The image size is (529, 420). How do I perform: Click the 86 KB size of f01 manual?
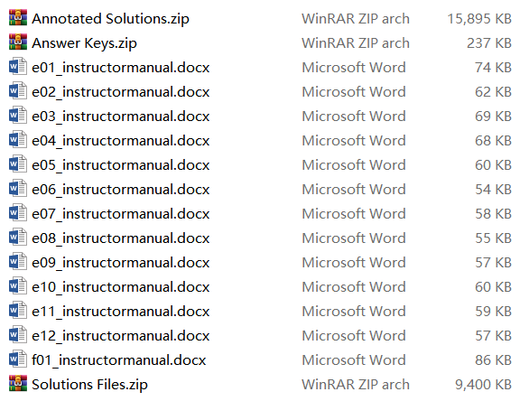(x=493, y=359)
